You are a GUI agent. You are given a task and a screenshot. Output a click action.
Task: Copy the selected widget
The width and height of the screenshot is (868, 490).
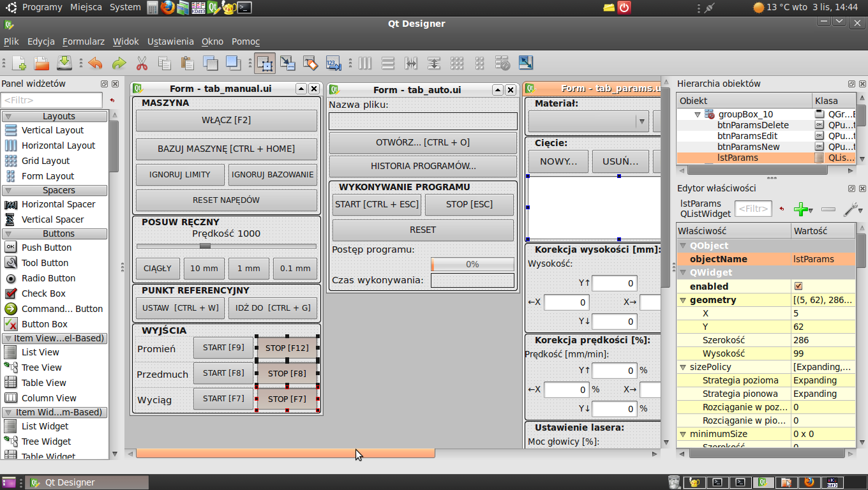(165, 63)
